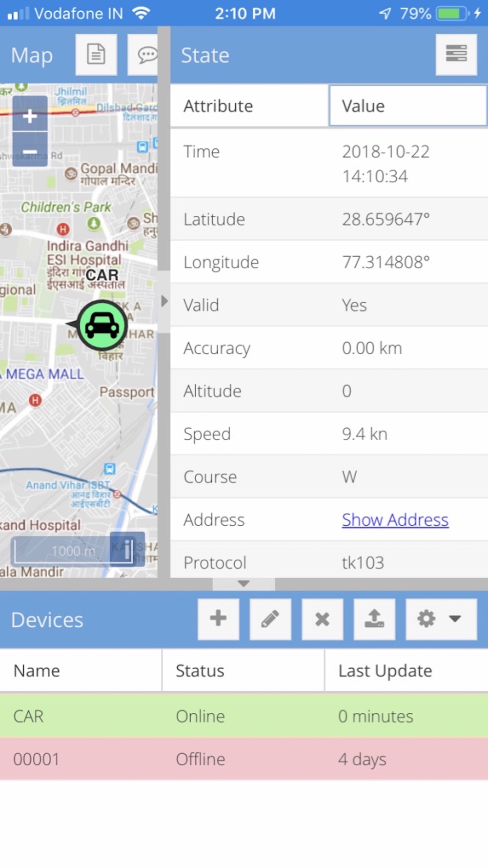Sort devices by Status column
The image size is (488, 868).
243,670
